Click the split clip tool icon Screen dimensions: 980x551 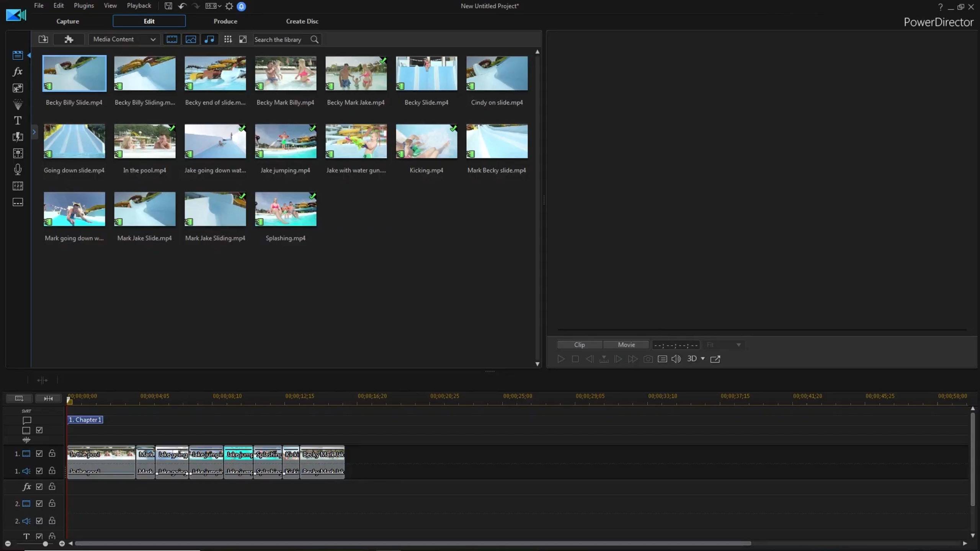42,380
